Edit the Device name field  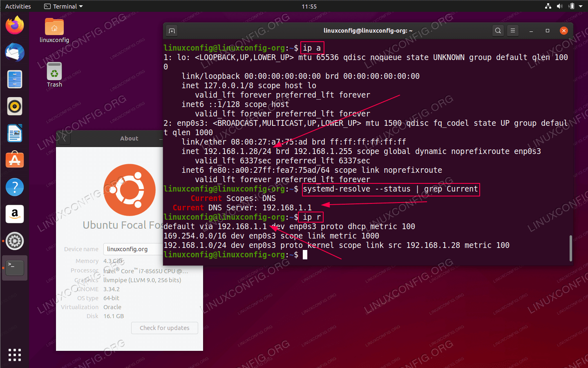coord(133,249)
